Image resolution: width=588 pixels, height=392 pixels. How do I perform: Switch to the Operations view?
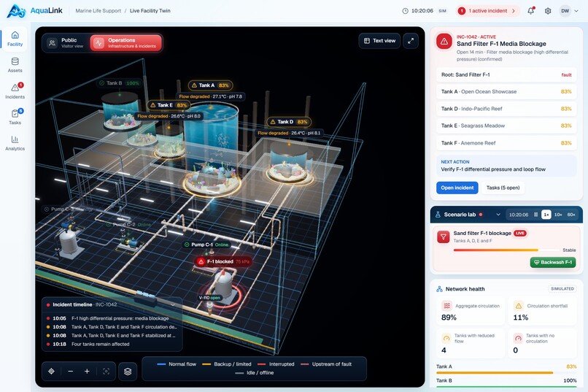pos(125,43)
